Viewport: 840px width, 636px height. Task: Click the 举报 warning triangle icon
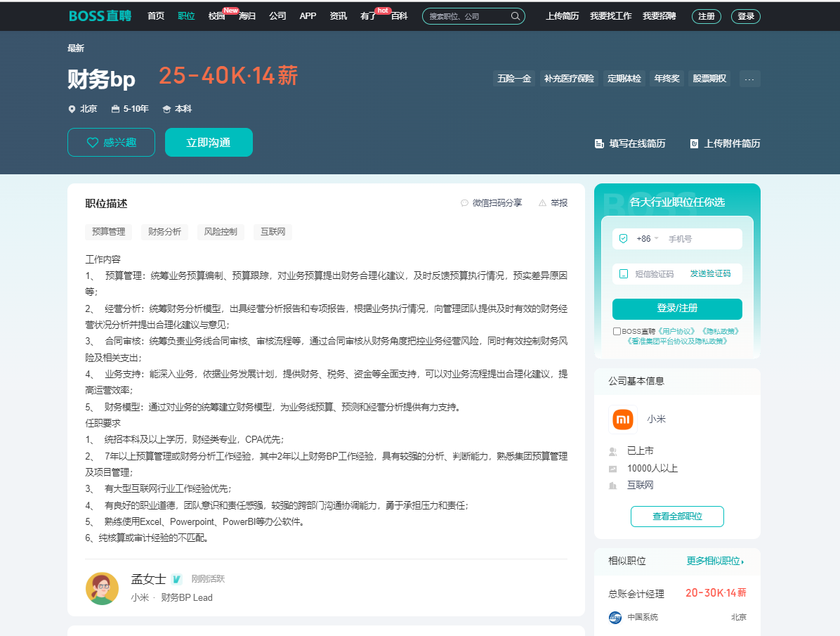coord(542,203)
